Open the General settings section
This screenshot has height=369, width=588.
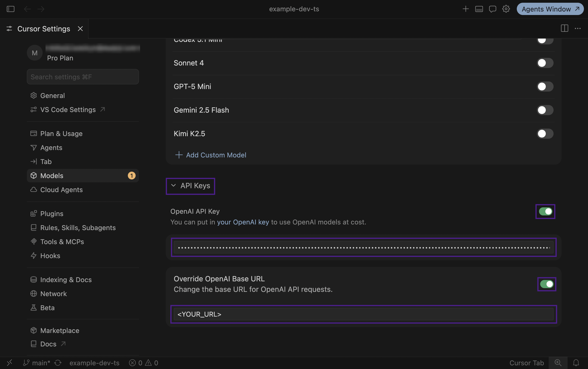click(x=83, y=96)
